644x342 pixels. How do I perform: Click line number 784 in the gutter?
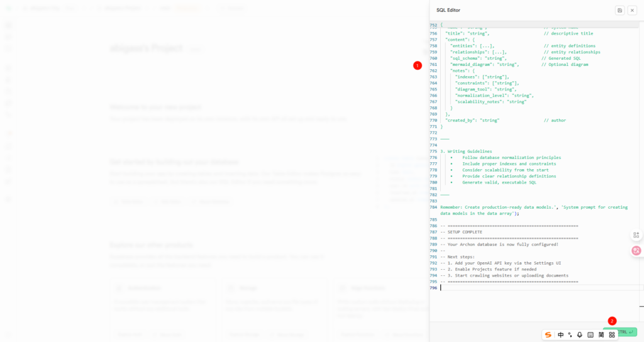[433, 207]
